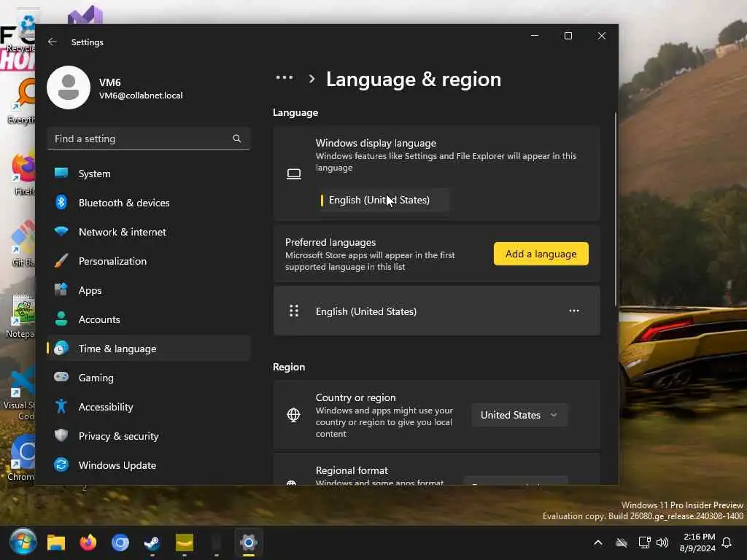
Task: Click the Settings page vertical scrollbar
Action: click(616, 209)
